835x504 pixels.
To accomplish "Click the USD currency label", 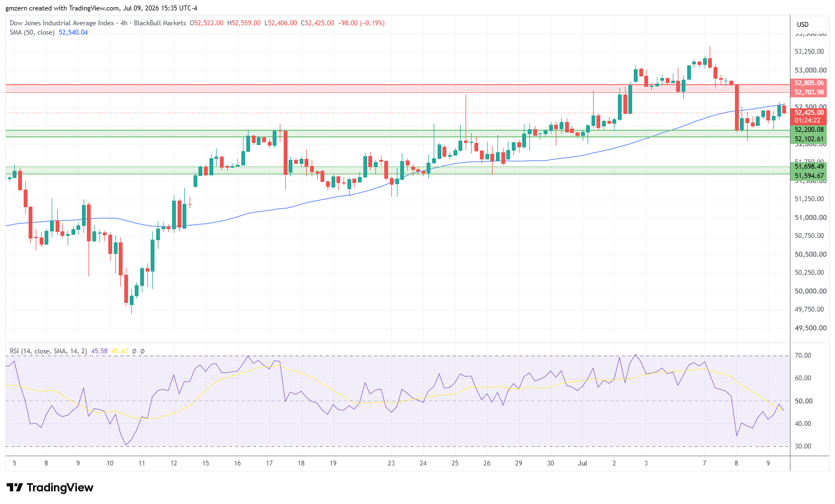I will point(803,24).
